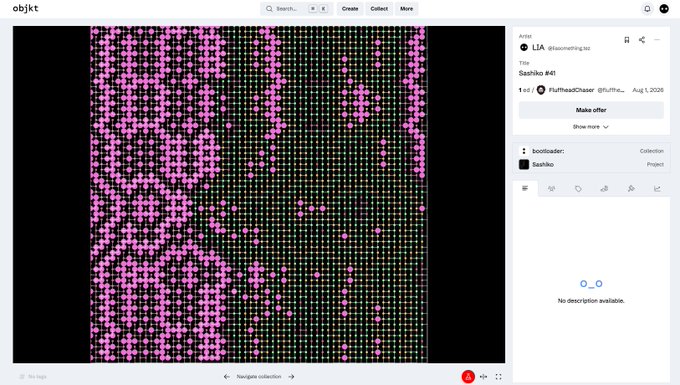The height and width of the screenshot is (385, 680).
Task: Go to previous item in collection
Action: coord(227,377)
